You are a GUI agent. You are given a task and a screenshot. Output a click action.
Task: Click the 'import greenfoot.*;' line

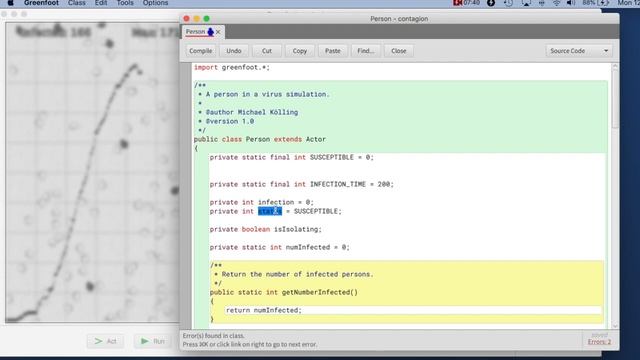point(231,67)
